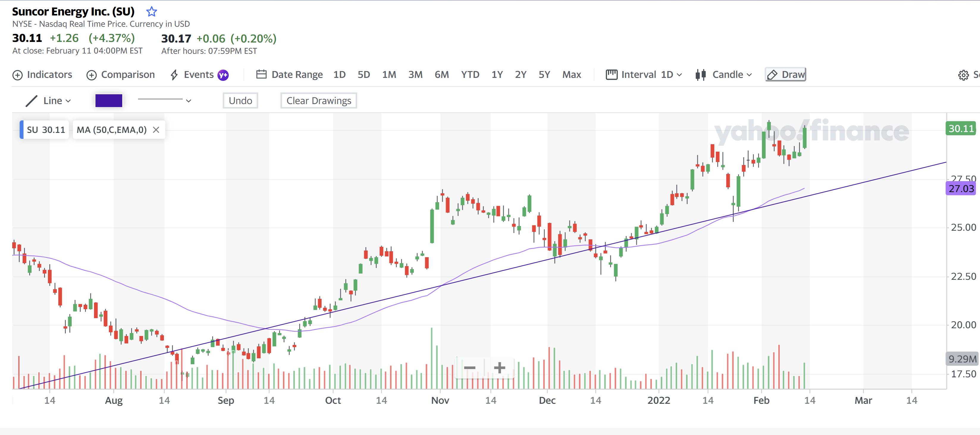Open the purple line color swatch
The image size is (980, 435).
coord(109,101)
